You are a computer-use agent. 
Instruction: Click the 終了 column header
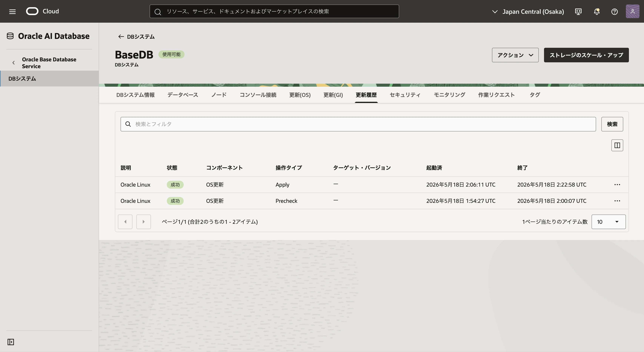click(523, 168)
